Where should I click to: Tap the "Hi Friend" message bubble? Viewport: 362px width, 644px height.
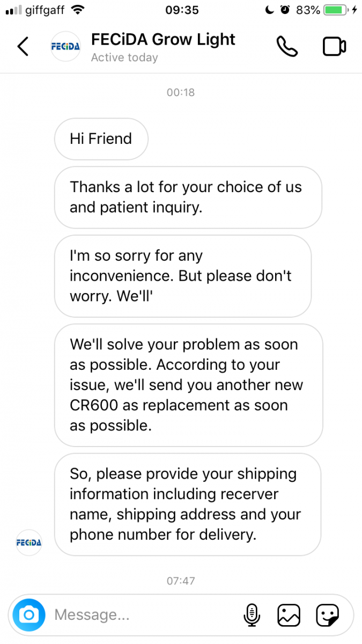[x=101, y=139]
